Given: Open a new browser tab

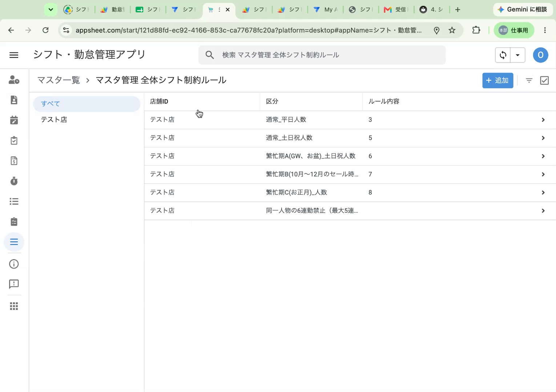Looking at the screenshot, I should tap(458, 9).
